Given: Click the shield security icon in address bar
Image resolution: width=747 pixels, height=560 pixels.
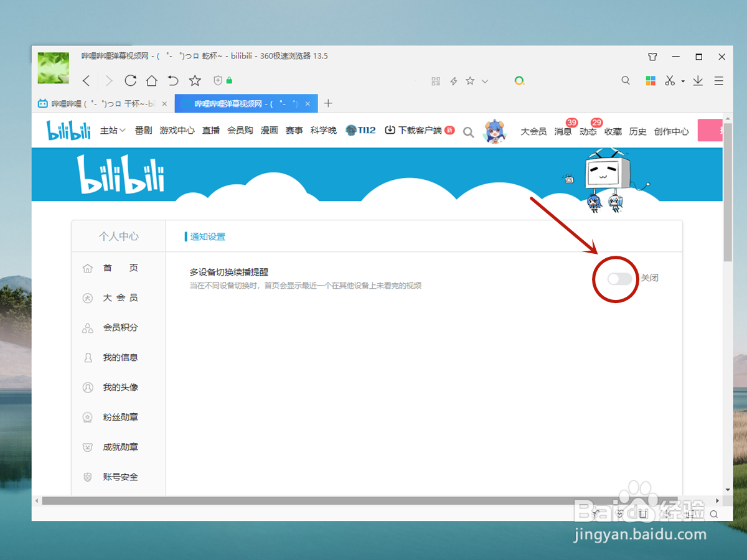Looking at the screenshot, I should coord(218,80).
